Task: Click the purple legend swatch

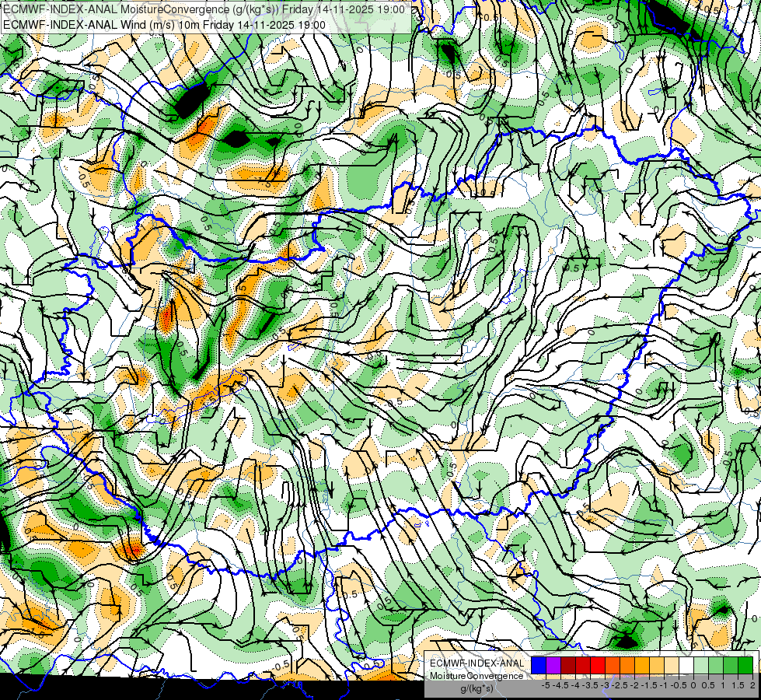Action: [x=553, y=665]
